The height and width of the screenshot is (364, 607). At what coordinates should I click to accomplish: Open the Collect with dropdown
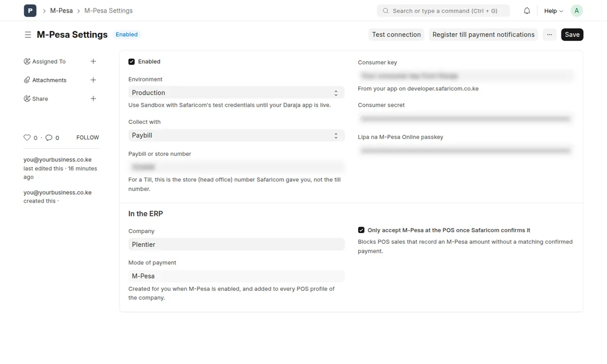tap(236, 135)
